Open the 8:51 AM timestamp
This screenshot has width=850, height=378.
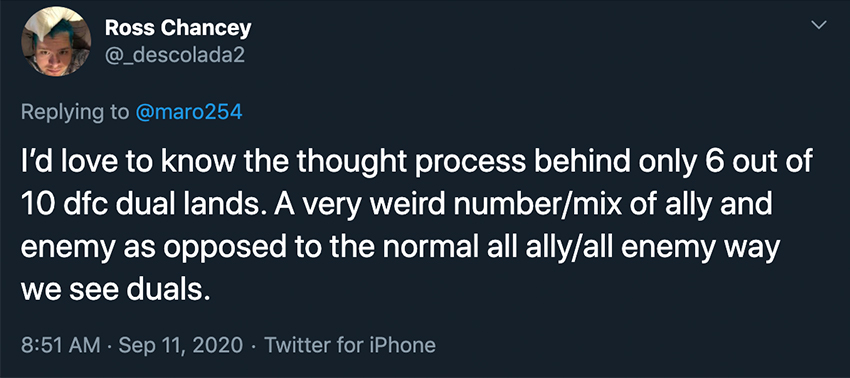tap(60, 345)
